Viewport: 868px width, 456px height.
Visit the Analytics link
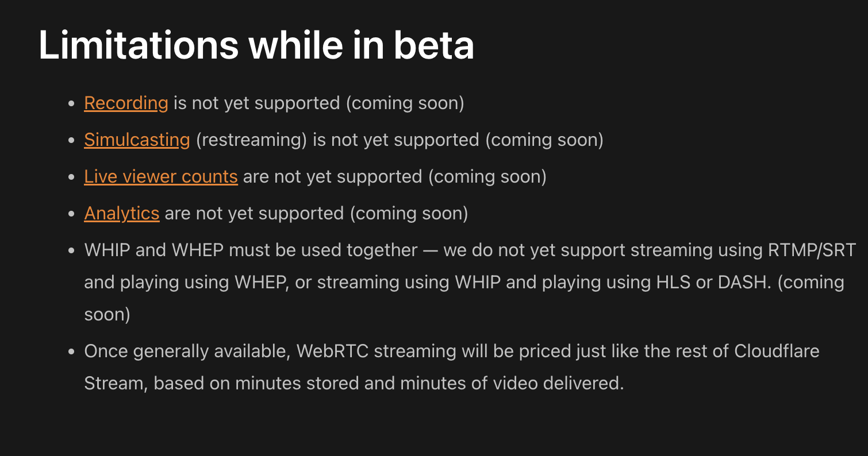121,214
